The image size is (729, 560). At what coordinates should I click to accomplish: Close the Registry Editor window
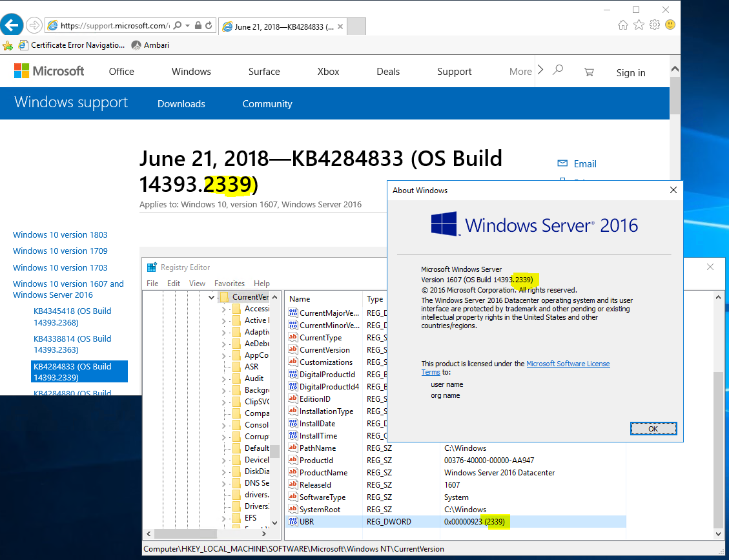pos(710,267)
